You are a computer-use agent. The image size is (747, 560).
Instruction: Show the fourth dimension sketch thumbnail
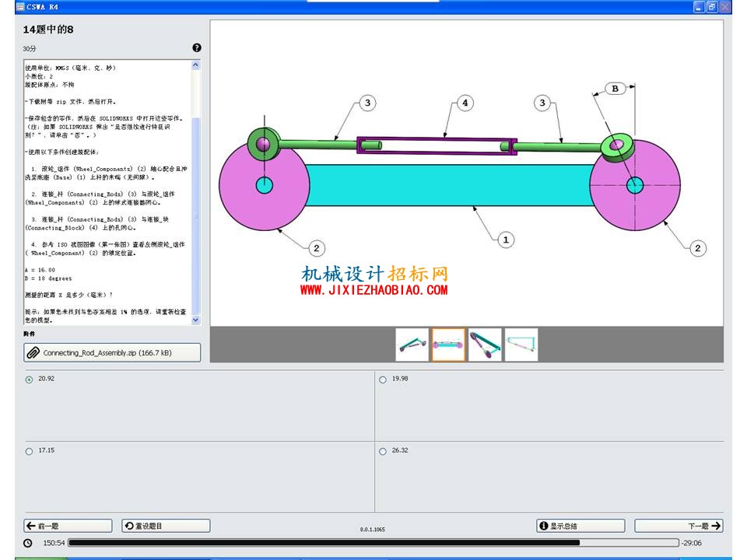(x=521, y=345)
